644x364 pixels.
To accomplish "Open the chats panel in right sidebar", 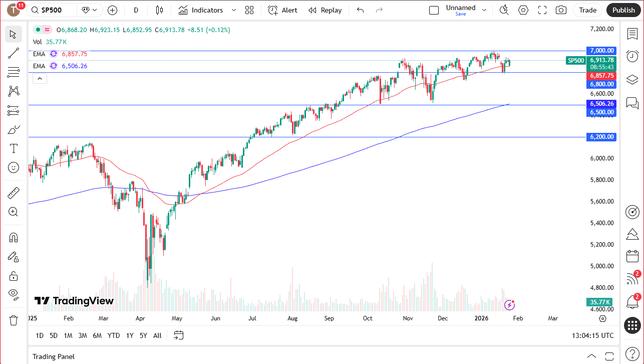I will [x=632, y=103].
